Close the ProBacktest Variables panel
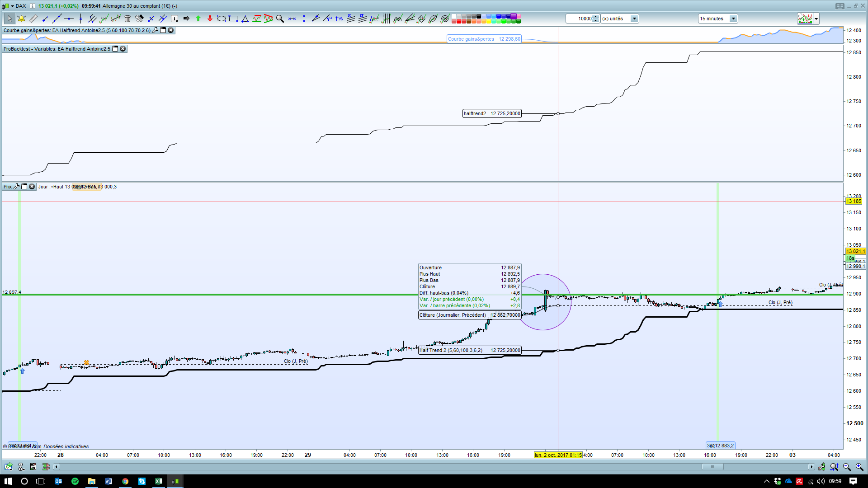Image resolution: width=868 pixels, height=488 pixels. 123,49
